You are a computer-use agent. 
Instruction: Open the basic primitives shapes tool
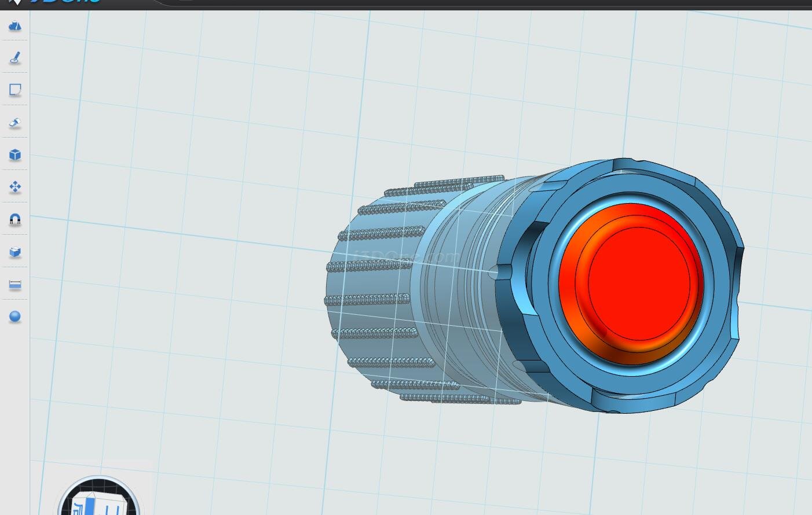15,26
